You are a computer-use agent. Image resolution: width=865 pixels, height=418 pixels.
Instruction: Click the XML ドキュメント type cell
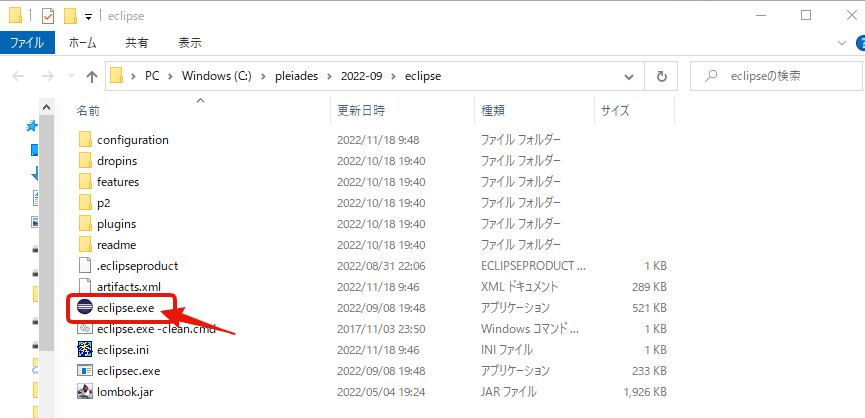(520, 286)
